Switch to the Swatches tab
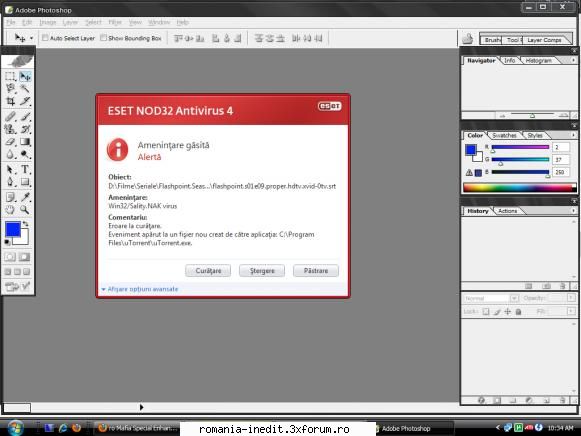This screenshot has width=581, height=436. (x=504, y=136)
